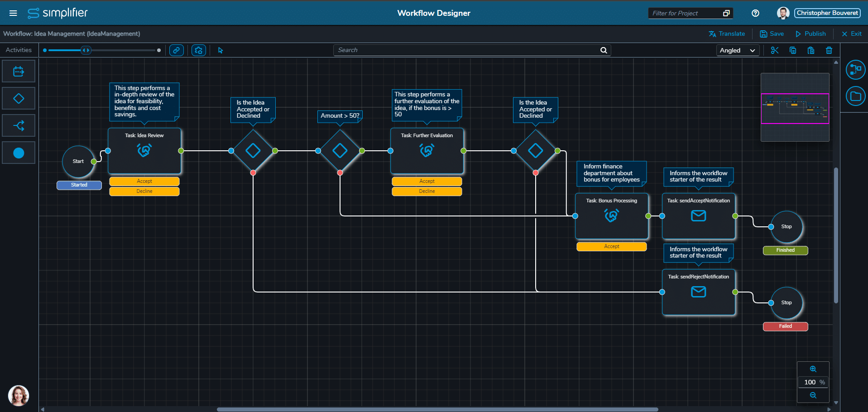Open the Angled connector style dropdown
The image size is (868, 412).
[x=737, y=50]
